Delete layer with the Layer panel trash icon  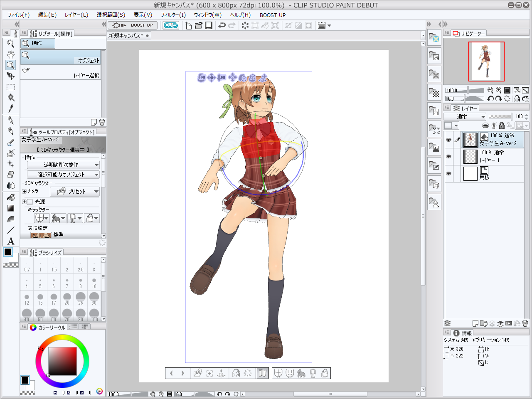point(525,323)
